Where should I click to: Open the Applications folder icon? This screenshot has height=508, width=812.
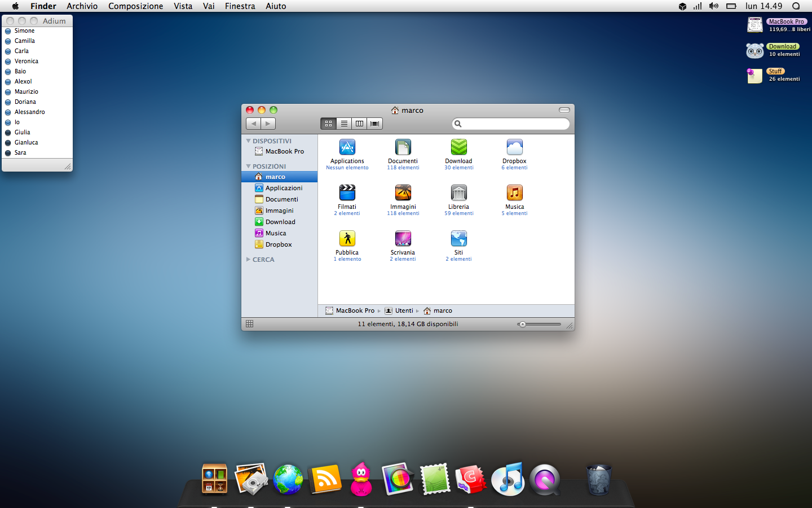tap(347, 147)
